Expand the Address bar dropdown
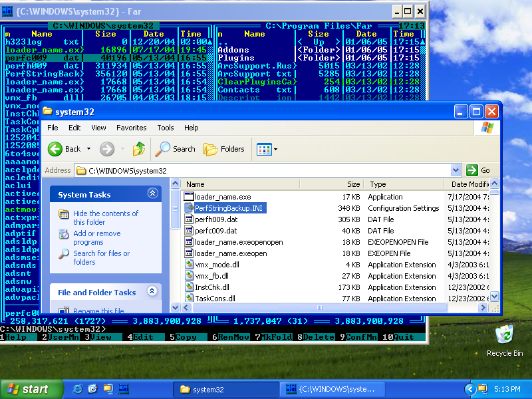 click(x=456, y=170)
